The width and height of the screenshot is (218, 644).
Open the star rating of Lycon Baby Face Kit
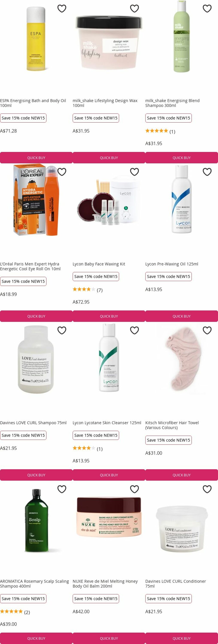pyautogui.click(x=88, y=290)
